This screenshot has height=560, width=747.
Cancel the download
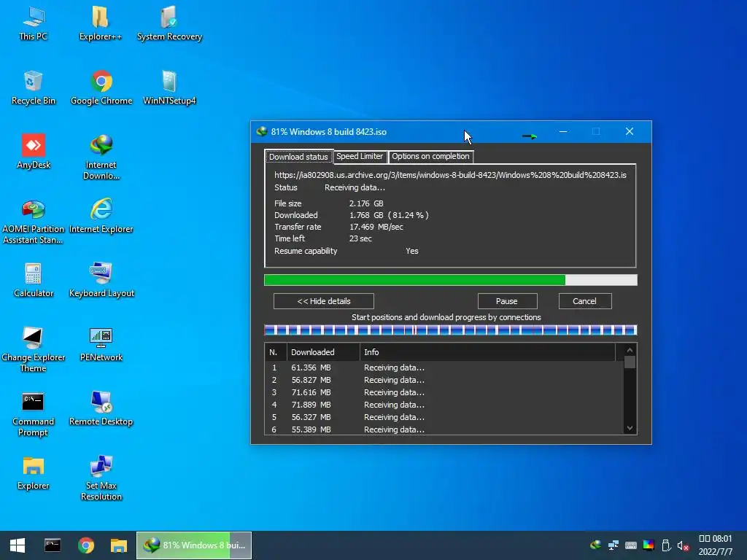[584, 301]
